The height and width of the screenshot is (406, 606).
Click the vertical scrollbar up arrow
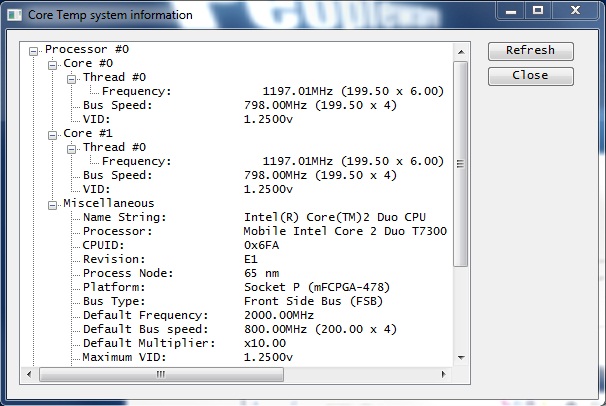[461, 49]
